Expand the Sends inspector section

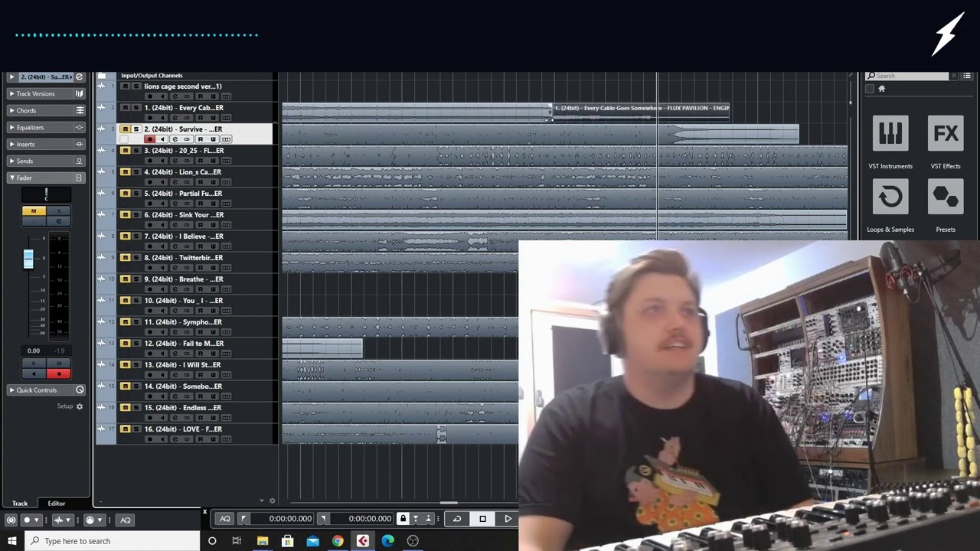11,161
